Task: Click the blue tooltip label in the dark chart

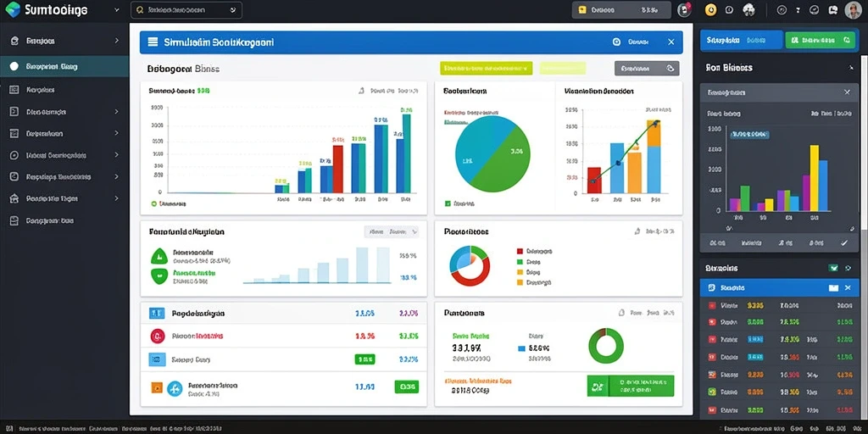Action: pos(750,134)
